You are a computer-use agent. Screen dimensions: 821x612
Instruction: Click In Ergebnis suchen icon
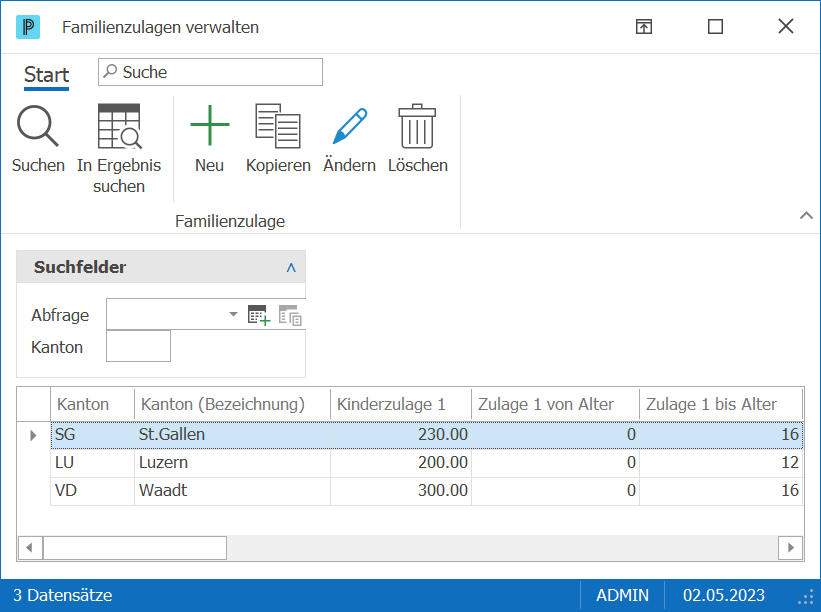(x=119, y=126)
